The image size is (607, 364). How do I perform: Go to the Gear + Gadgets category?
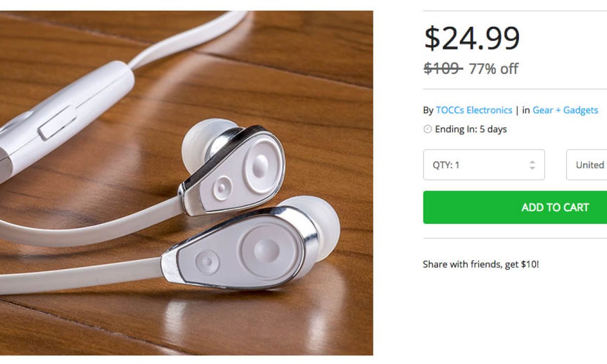click(x=565, y=110)
